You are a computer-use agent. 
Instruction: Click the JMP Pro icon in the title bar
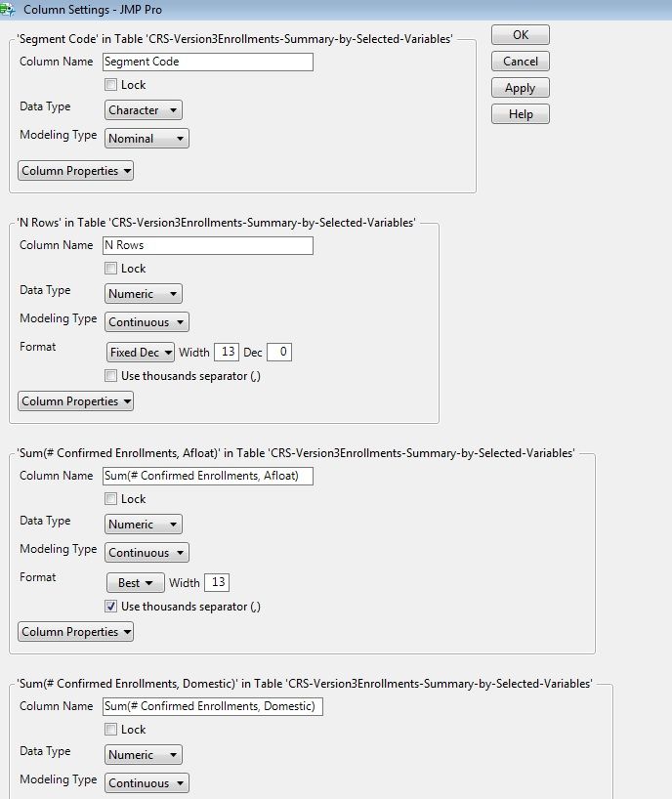[10, 8]
